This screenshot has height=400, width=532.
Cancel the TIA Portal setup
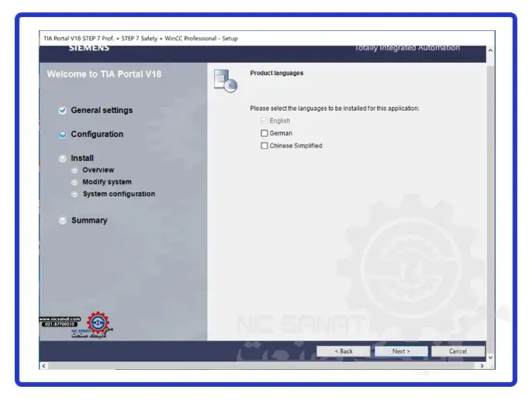458,351
